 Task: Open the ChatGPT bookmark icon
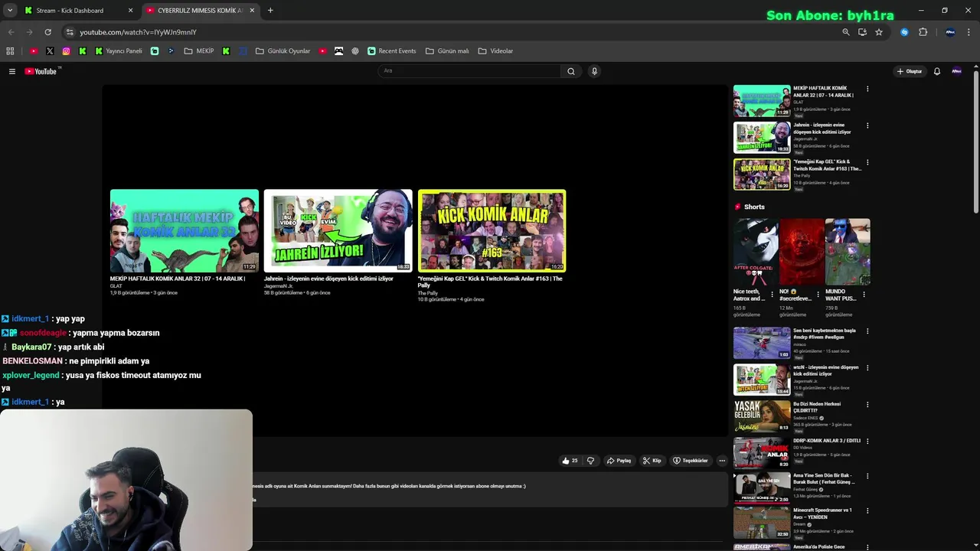[355, 51]
